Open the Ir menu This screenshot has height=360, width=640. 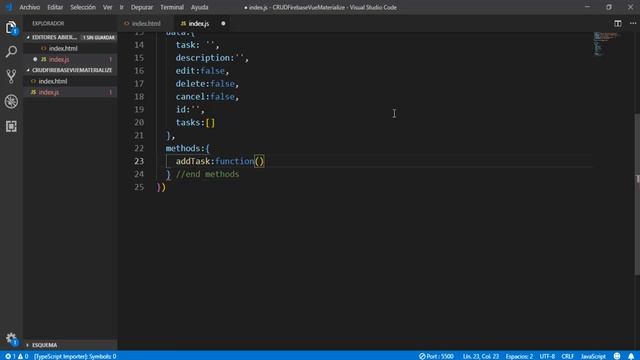coord(121,7)
